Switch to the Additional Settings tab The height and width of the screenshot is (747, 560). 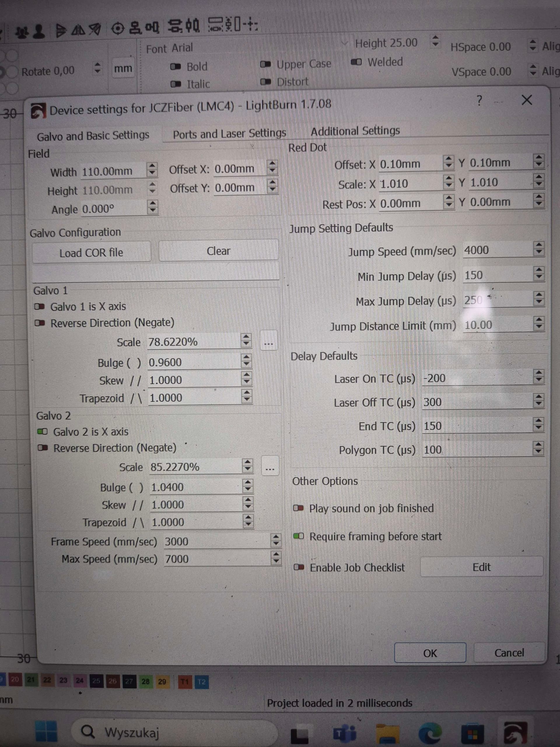click(x=355, y=131)
